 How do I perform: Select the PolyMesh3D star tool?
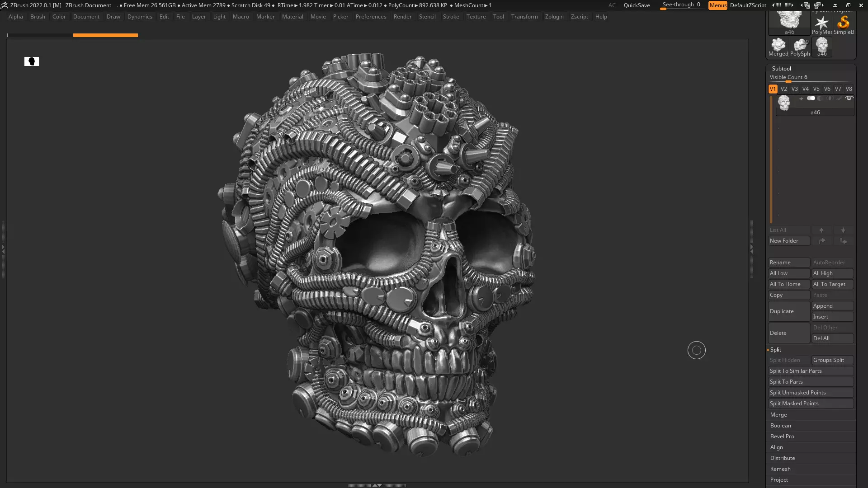coord(821,23)
